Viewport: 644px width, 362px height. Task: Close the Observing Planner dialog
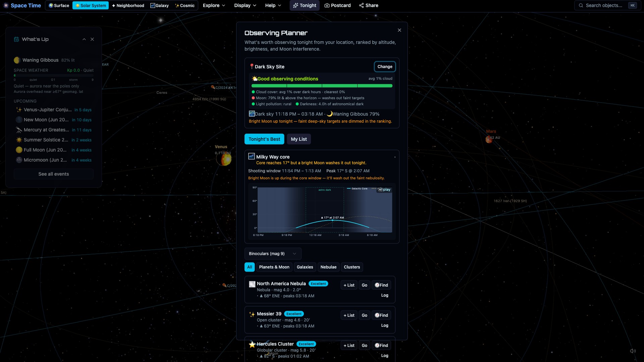pos(399,30)
